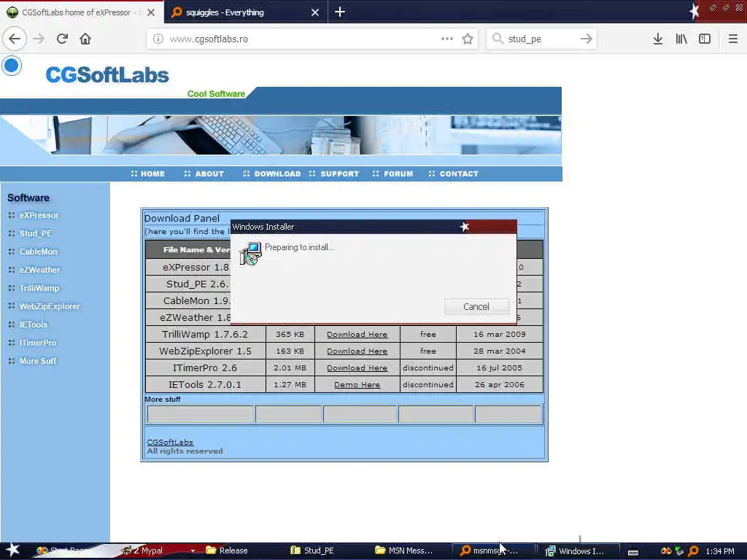Select the TrilliWamp 1.7.6.2 name cell
The image size is (747, 560).
tap(205, 334)
